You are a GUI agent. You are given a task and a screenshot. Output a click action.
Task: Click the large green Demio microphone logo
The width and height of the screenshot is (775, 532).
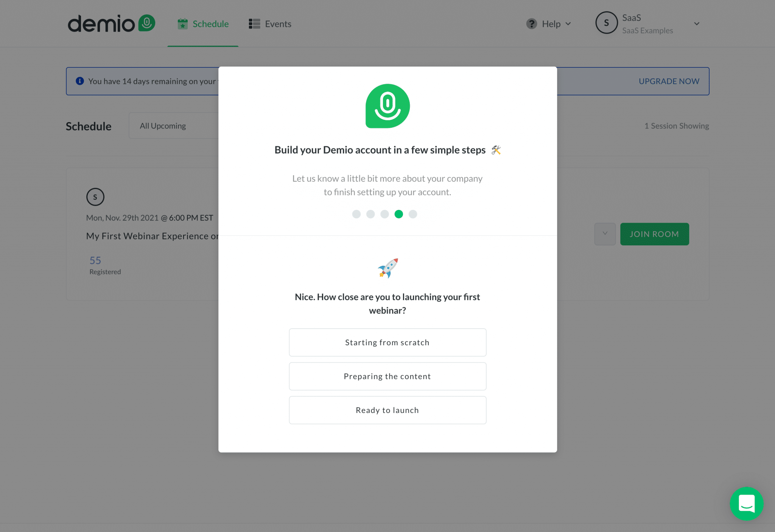(x=387, y=106)
